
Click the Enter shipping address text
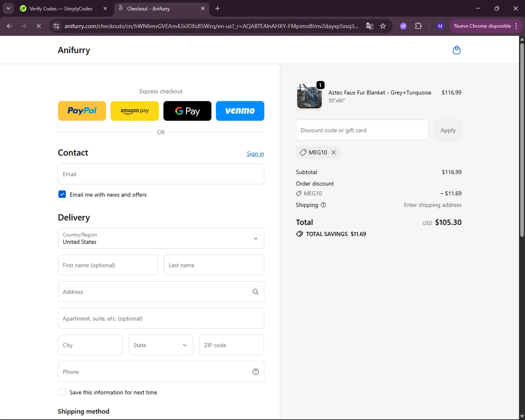433,205
